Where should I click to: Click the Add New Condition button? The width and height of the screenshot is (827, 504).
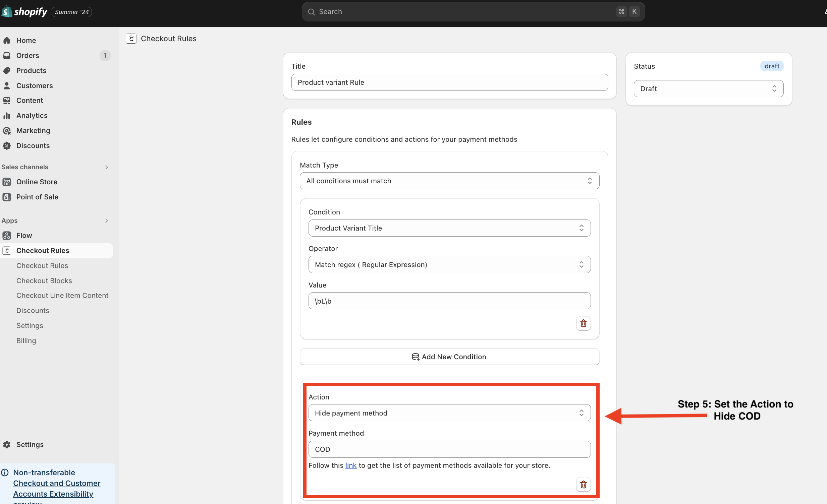click(x=449, y=357)
